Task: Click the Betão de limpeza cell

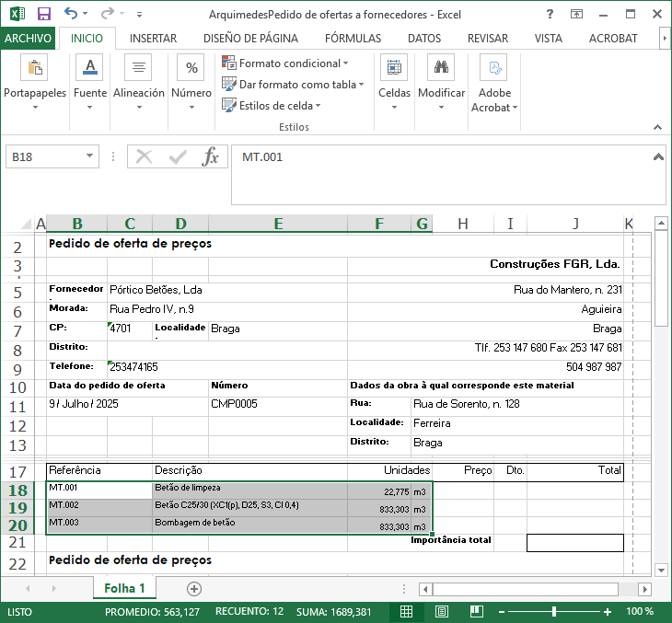Action: pos(249,490)
